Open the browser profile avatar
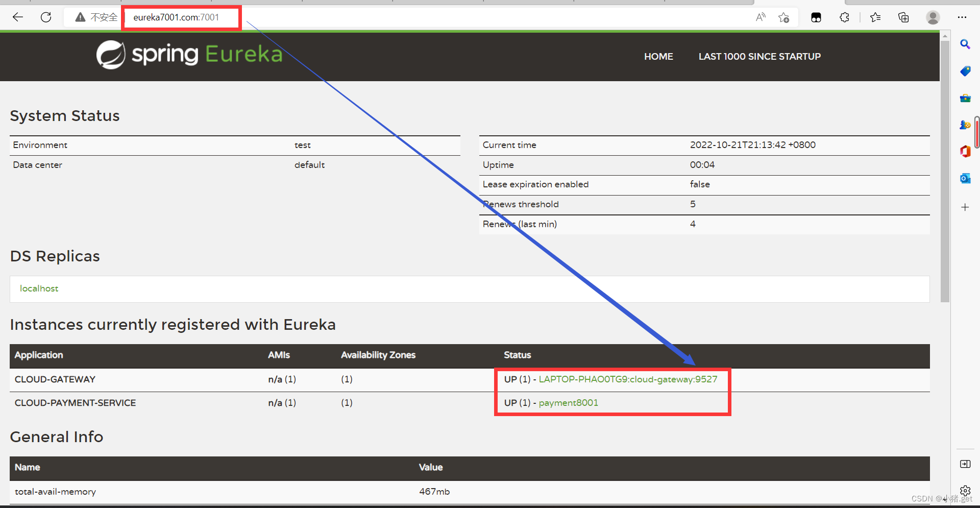The height and width of the screenshot is (508, 980). point(933,17)
